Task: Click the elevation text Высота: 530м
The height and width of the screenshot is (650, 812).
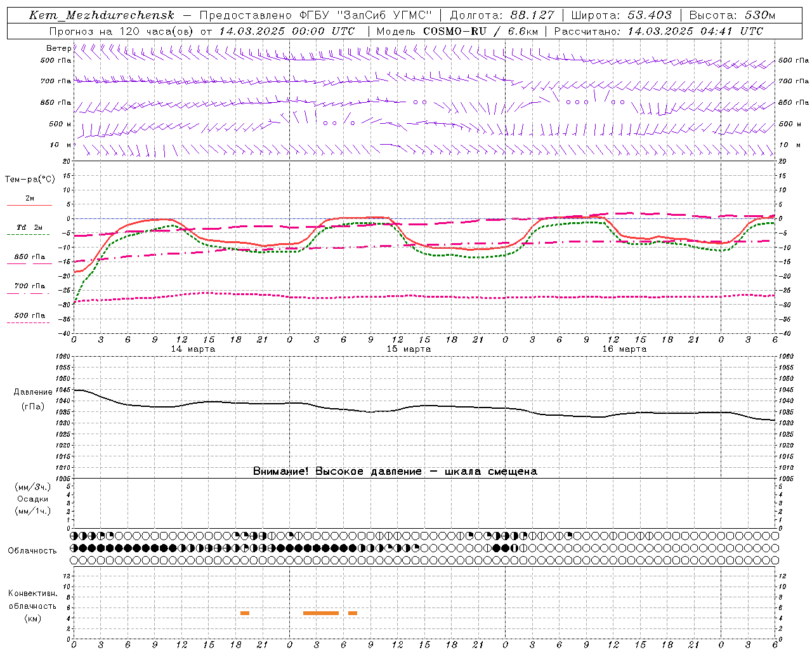Action: pos(732,15)
